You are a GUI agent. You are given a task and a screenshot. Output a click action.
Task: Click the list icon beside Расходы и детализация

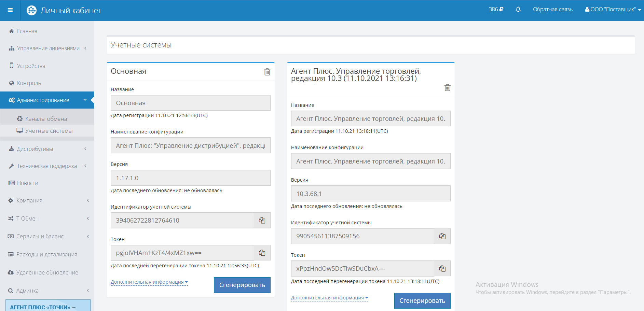[11, 254]
